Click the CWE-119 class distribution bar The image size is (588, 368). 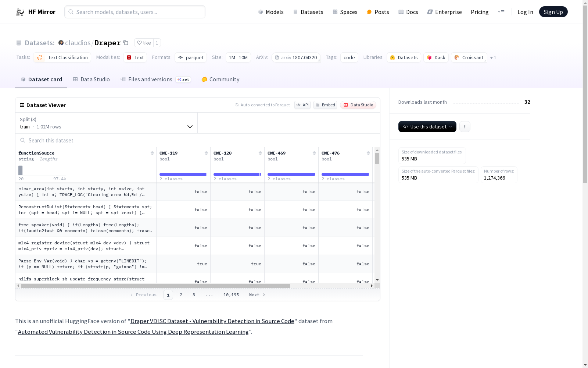(183, 174)
